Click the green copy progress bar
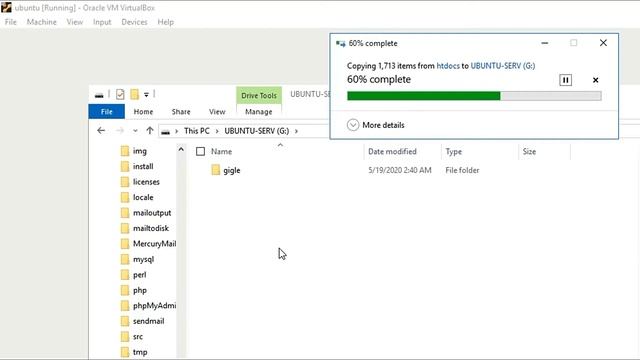The image size is (640, 360). (474, 96)
